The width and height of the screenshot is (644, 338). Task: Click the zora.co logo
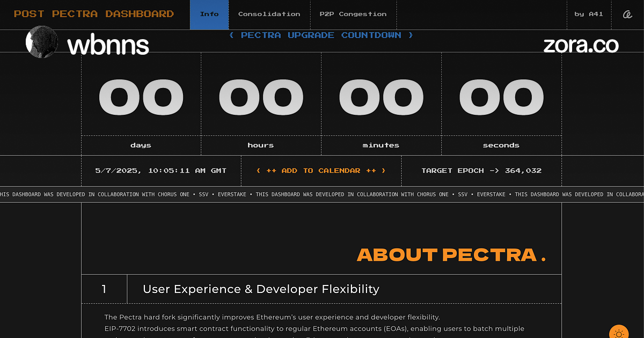point(581,46)
